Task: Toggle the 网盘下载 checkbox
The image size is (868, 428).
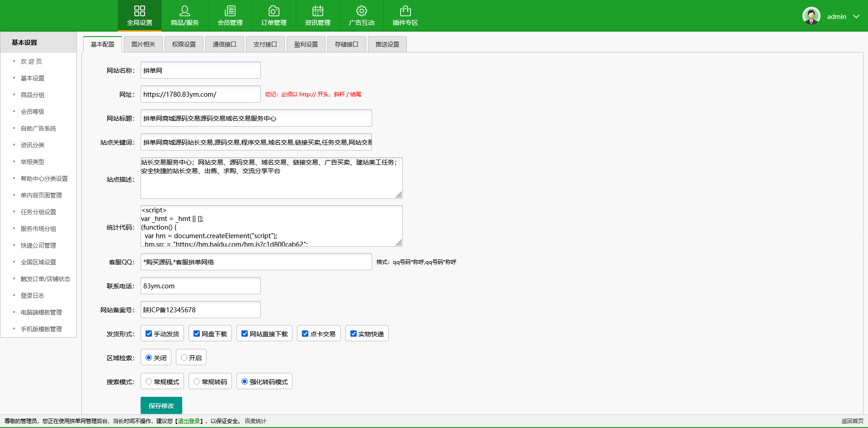Action: [x=197, y=334]
